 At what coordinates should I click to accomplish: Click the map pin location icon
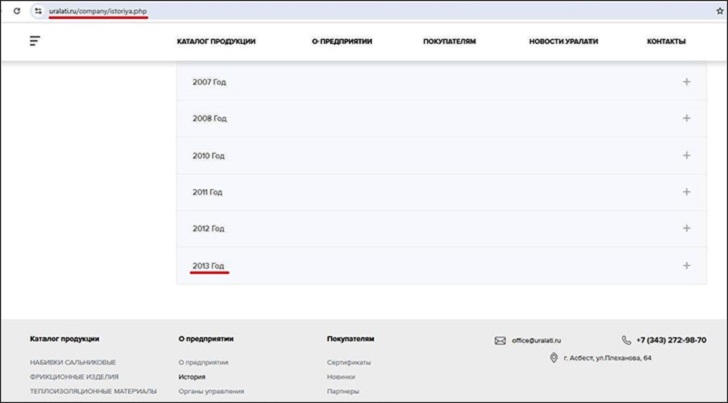[553, 358]
